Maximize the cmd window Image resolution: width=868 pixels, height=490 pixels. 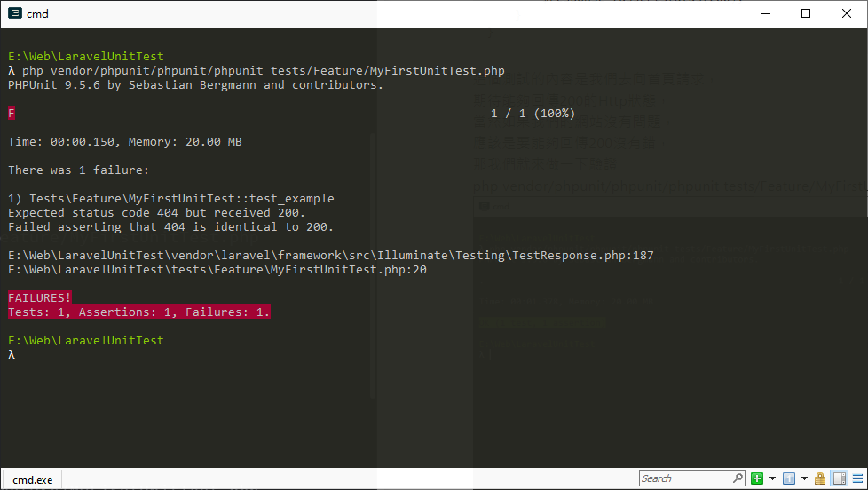tap(806, 14)
